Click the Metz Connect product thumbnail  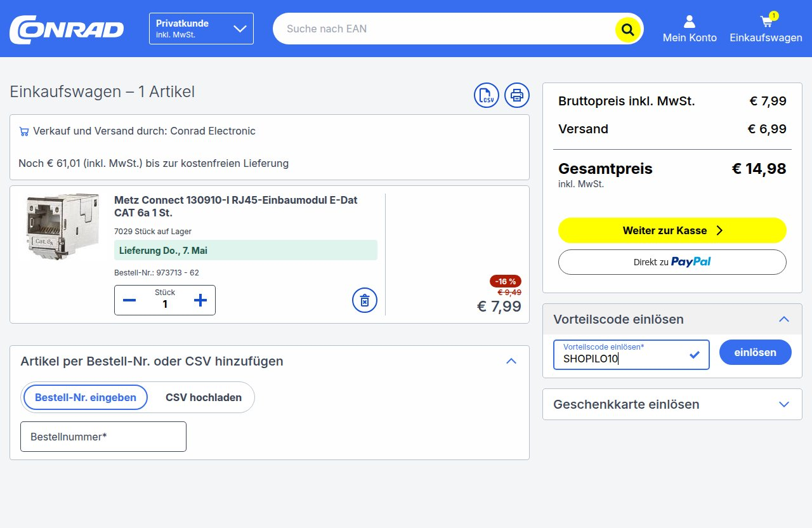click(x=62, y=227)
